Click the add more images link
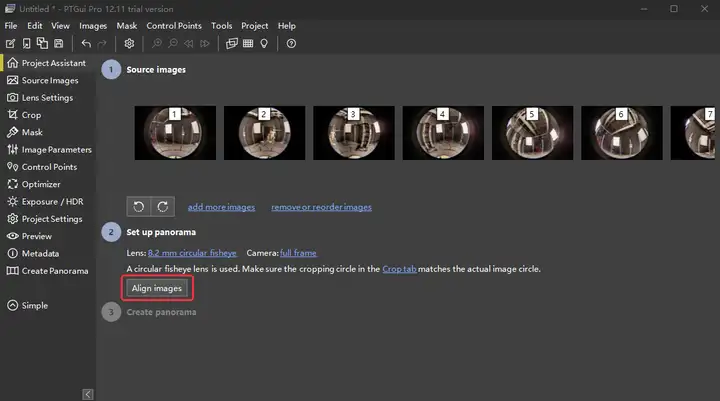This screenshot has height=401, width=720. (x=221, y=207)
